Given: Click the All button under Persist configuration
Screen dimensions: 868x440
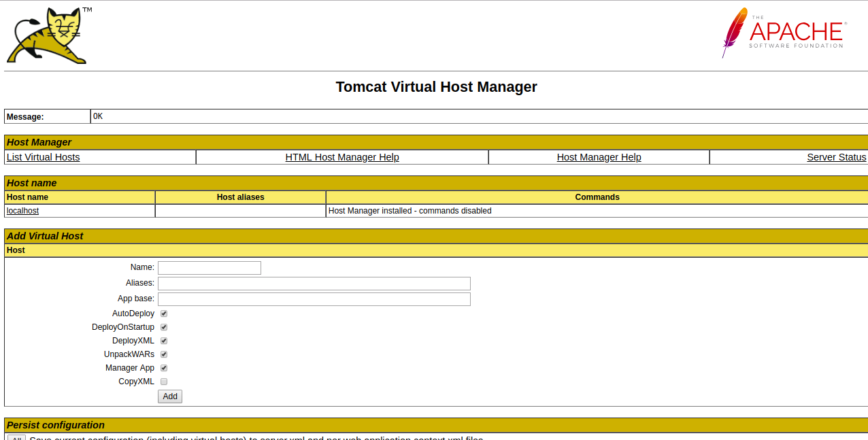Looking at the screenshot, I should pyautogui.click(x=16, y=437).
